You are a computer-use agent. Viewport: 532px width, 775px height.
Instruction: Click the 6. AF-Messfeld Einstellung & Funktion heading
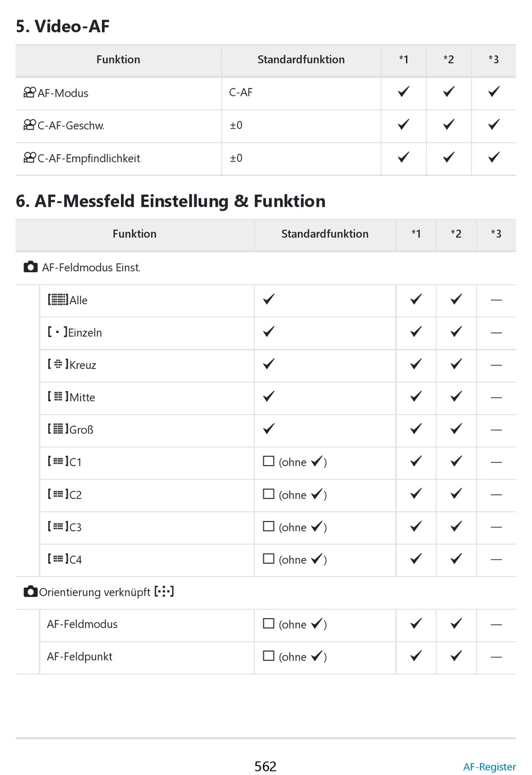171,201
